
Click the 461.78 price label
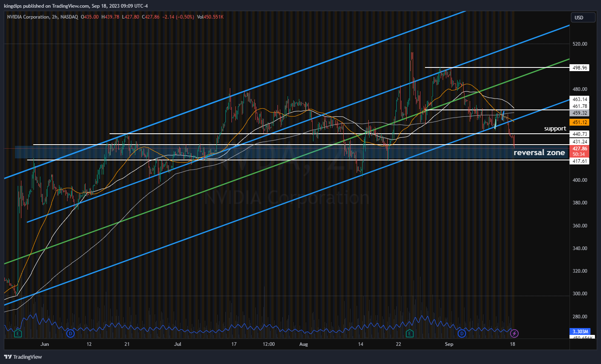(x=580, y=106)
